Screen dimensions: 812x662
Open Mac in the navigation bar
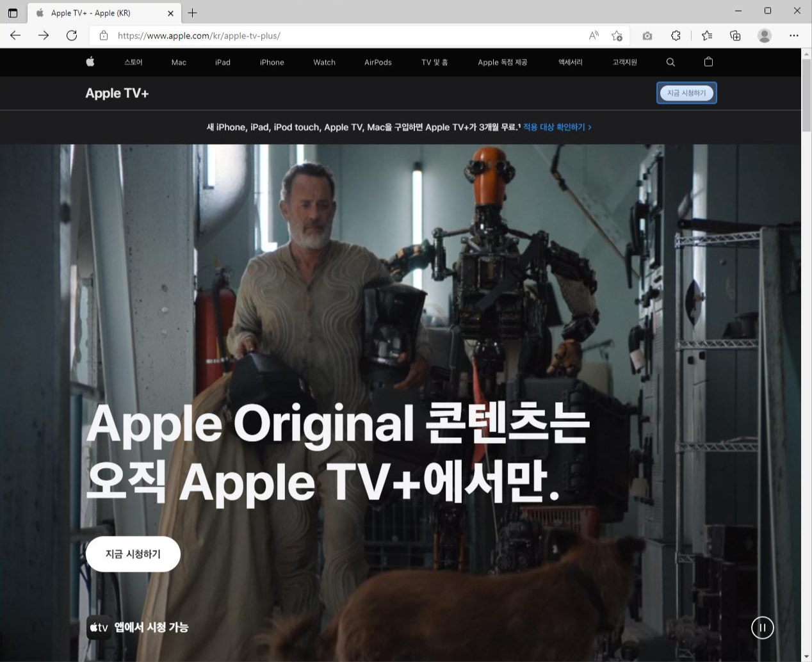[179, 62]
